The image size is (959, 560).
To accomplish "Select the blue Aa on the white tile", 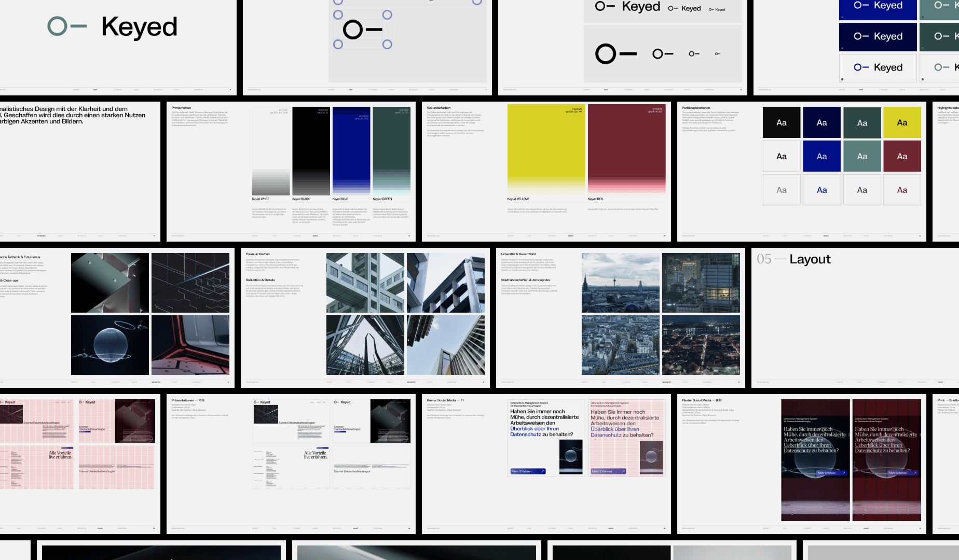I will 821,190.
